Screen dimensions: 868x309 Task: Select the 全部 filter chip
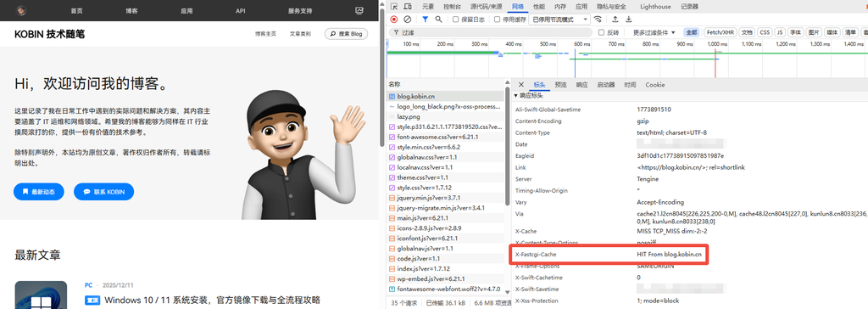(x=692, y=33)
